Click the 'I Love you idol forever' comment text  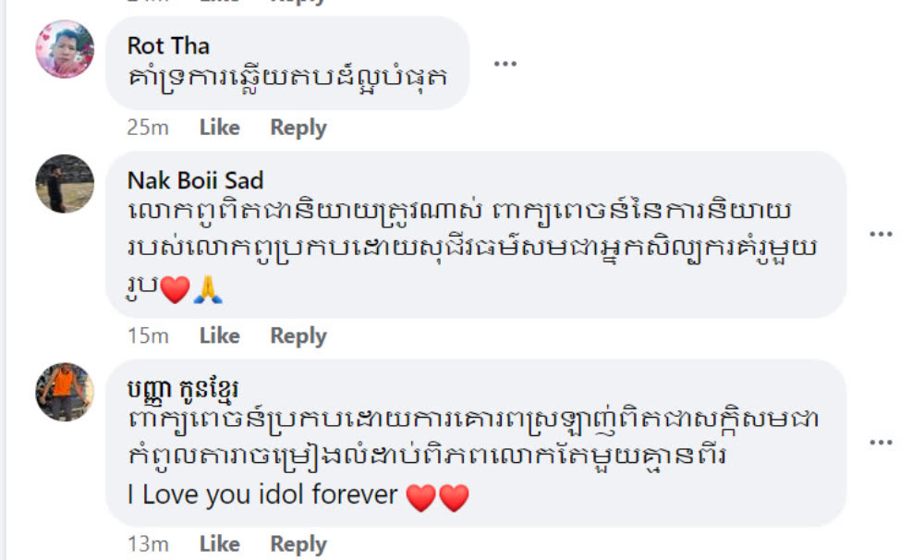point(262,494)
